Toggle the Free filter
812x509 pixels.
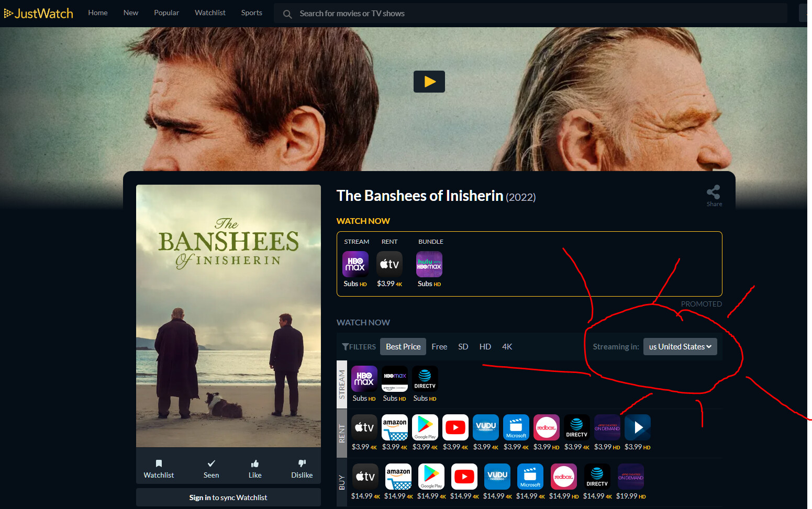point(439,347)
